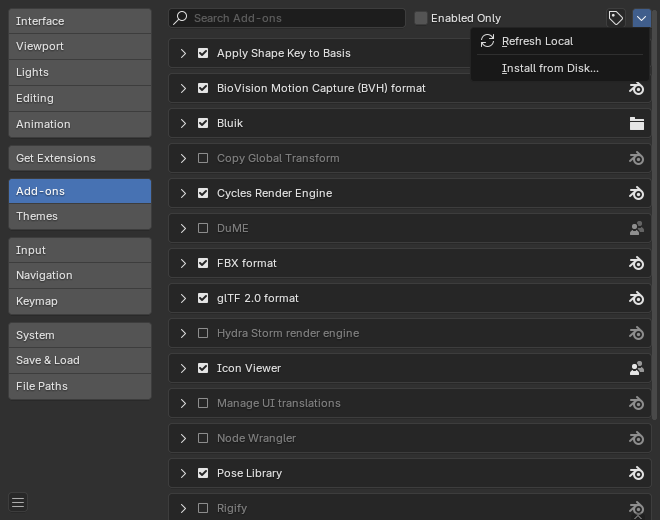Enable the Hydra Storm render engine add-on

pos(203,333)
